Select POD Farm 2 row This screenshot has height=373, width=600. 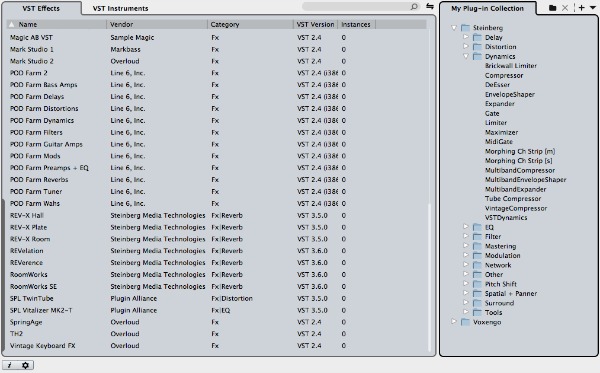tap(216, 73)
